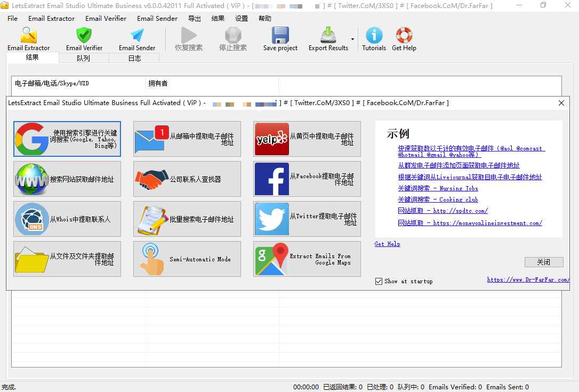Open 网站抓取 moneyonlineinvestment.com example link
The width and height of the screenshot is (579, 392).
click(x=470, y=223)
